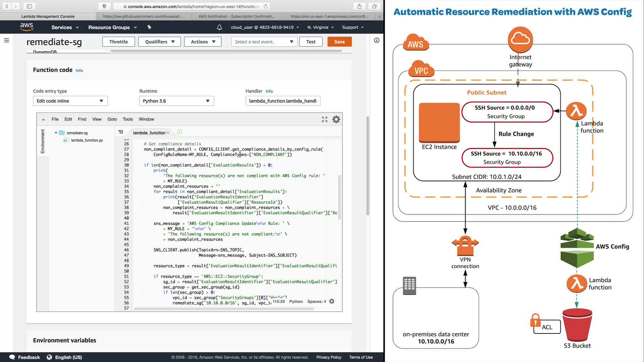The width and height of the screenshot is (644, 362).
Task: Open status bar preferences gear icon
Action: (x=332, y=301)
